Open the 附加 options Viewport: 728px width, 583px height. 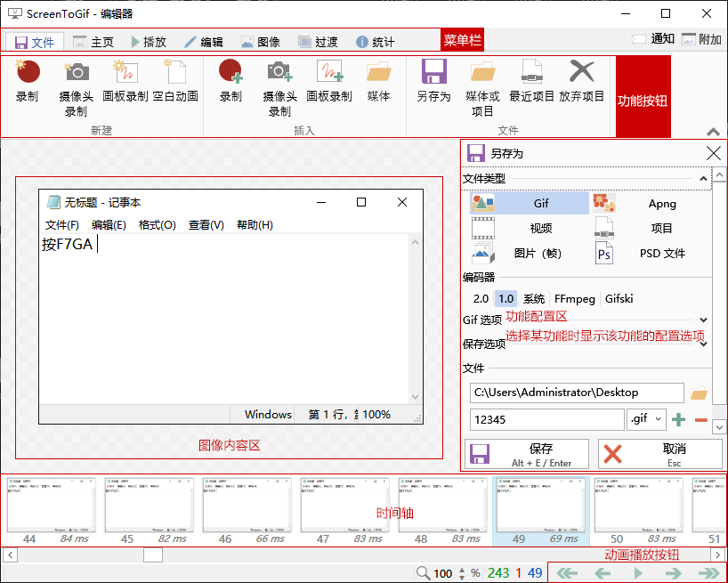(702, 39)
